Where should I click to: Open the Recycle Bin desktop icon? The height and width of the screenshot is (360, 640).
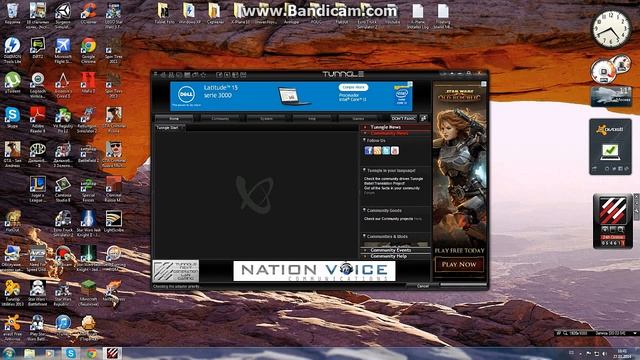pos(12,13)
